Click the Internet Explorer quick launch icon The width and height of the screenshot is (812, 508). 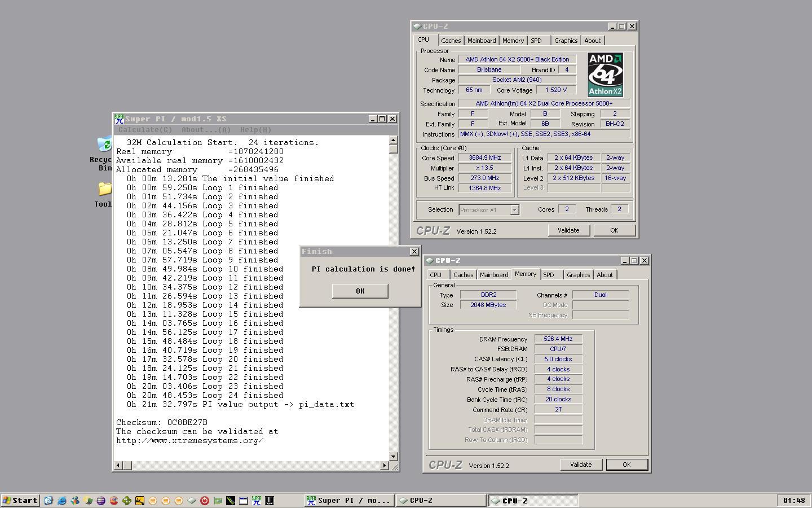coord(61,500)
